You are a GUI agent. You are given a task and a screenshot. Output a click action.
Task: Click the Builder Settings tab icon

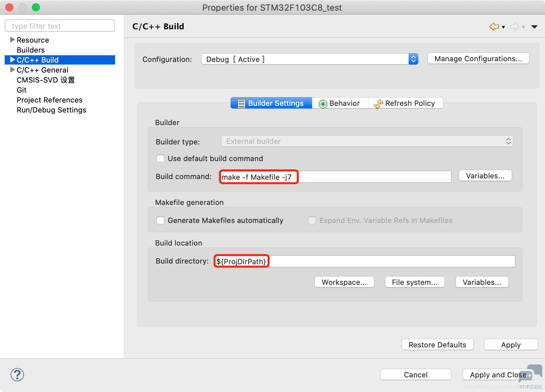(242, 103)
